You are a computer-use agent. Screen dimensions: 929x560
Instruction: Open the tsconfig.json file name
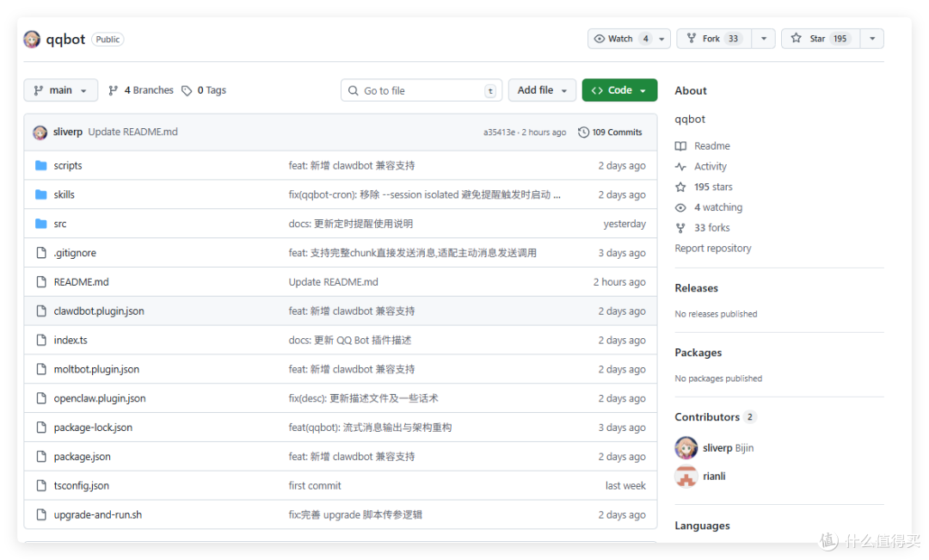click(x=81, y=485)
